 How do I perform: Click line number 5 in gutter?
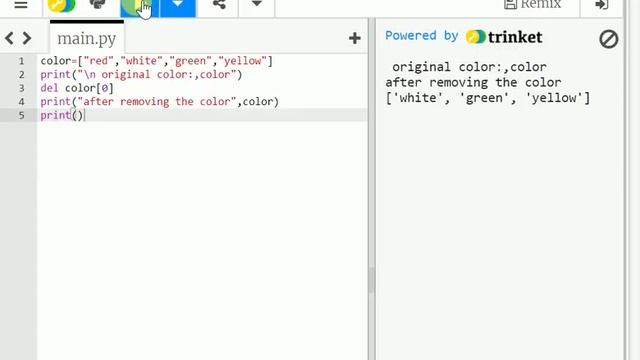21,116
